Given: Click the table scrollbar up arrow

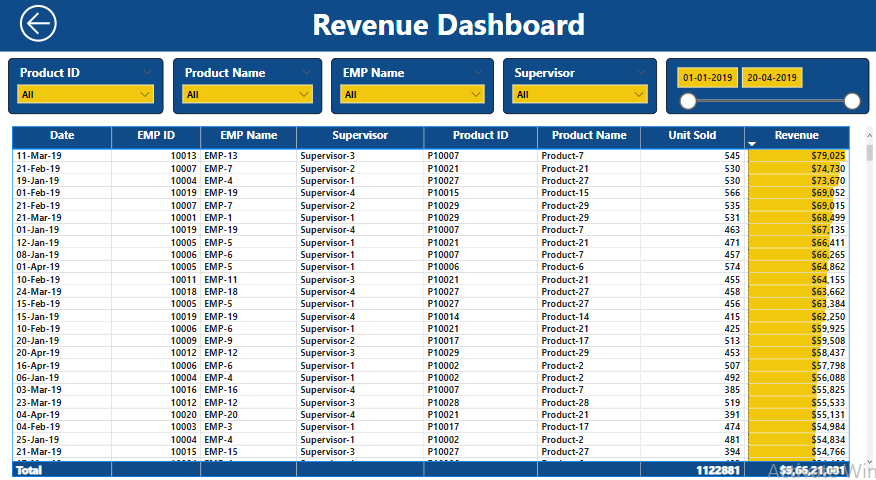Looking at the screenshot, I should click(x=870, y=135).
